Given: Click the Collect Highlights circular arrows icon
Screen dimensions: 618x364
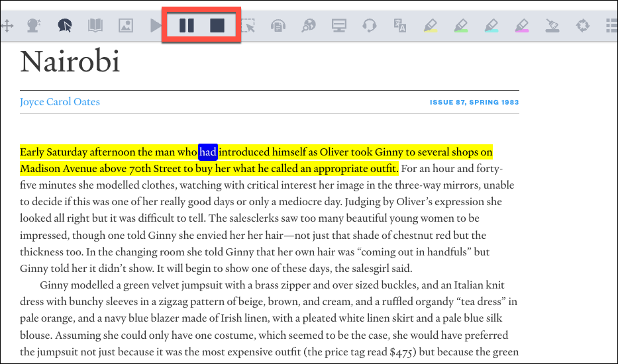Looking at the screenshot, I should (x=582, y=26).
